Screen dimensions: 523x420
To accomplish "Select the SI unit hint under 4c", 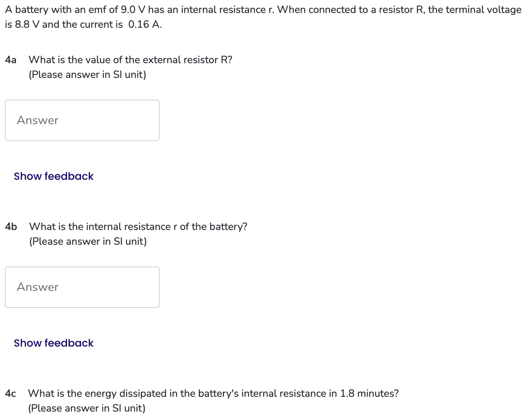I will pyautogui.click(x=87, y=408).
